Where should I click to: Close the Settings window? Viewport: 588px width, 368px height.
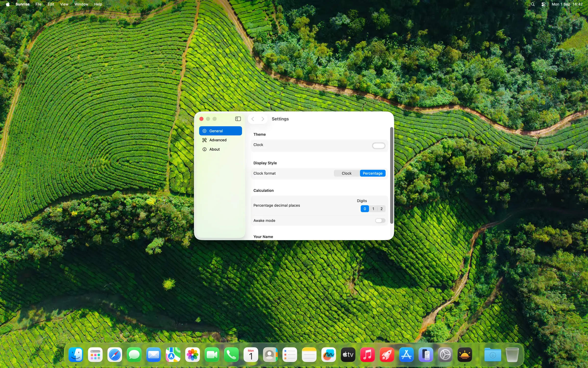click(201, 119)
